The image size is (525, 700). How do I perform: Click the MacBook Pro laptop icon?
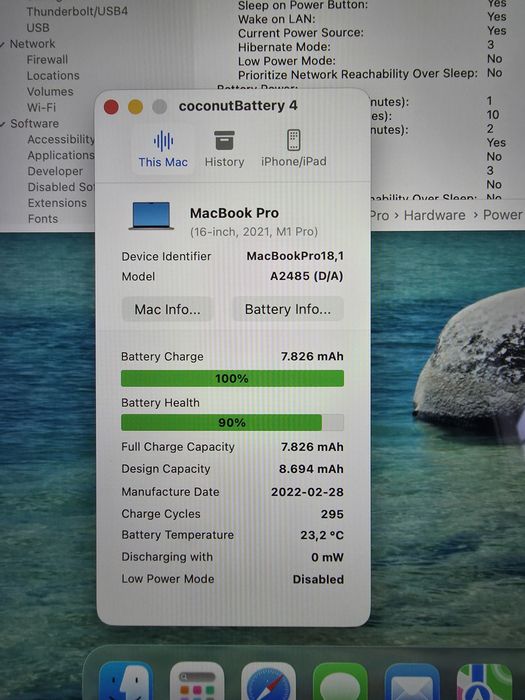click(x=151, y=216)
